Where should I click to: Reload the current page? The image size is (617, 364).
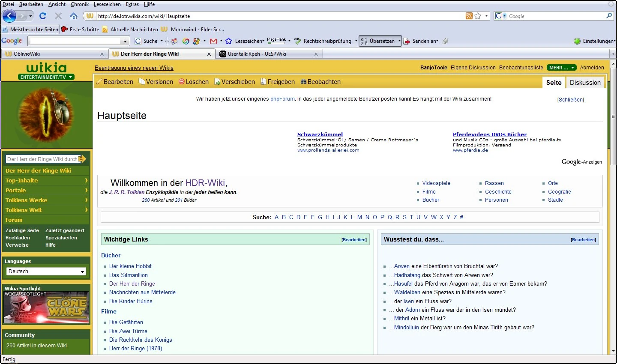point(43,16)
